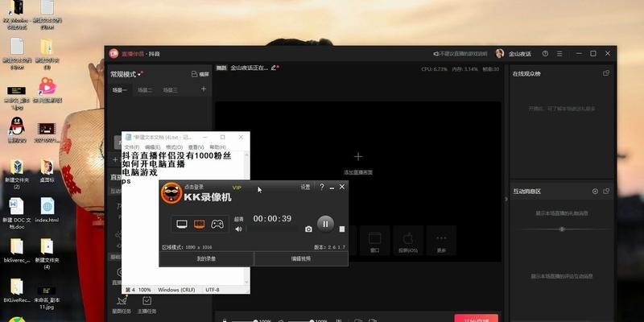This screenshot has width=644, height=322.
Task: Pop out the 互动消息区 panel
Action: pos(606,191)
